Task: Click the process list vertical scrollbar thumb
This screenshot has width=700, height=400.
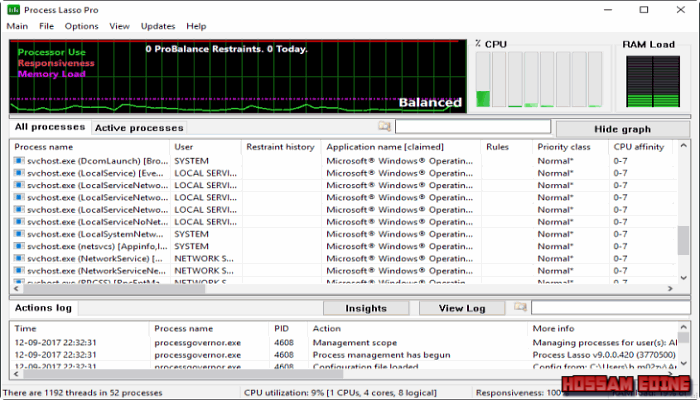Action: 683,241
